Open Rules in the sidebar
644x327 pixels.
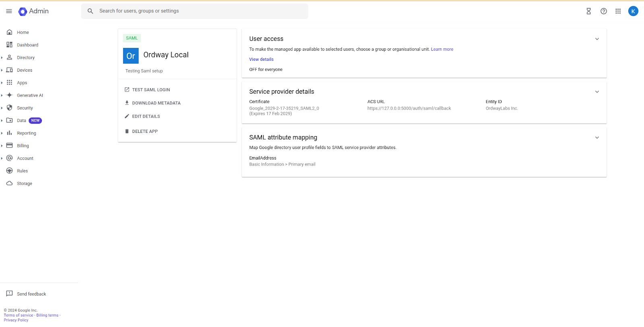[x=23, y=171]
